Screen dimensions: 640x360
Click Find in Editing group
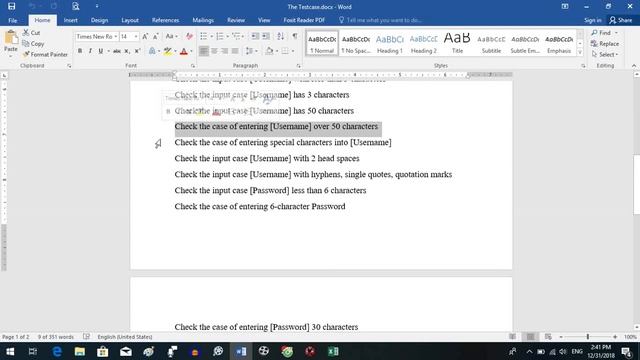pos(605,33)
